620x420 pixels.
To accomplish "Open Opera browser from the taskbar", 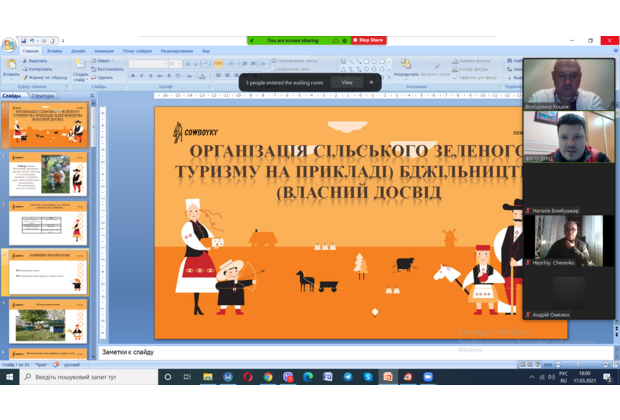I will tap(248, 377).
